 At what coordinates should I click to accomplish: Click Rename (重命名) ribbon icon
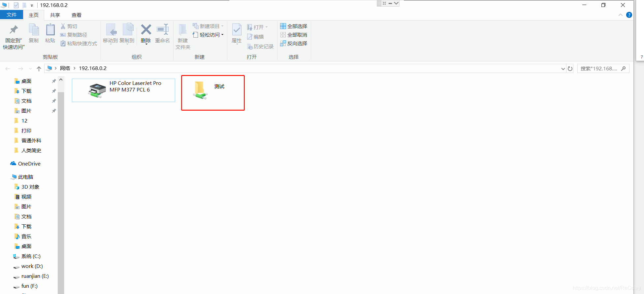[162, 33]
